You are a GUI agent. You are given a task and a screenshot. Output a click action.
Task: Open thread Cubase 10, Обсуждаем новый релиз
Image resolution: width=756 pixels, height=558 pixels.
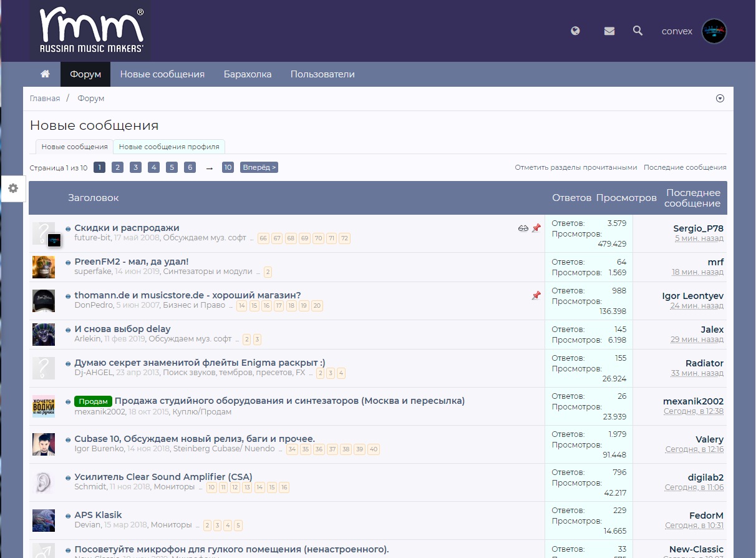coord(195,439)
